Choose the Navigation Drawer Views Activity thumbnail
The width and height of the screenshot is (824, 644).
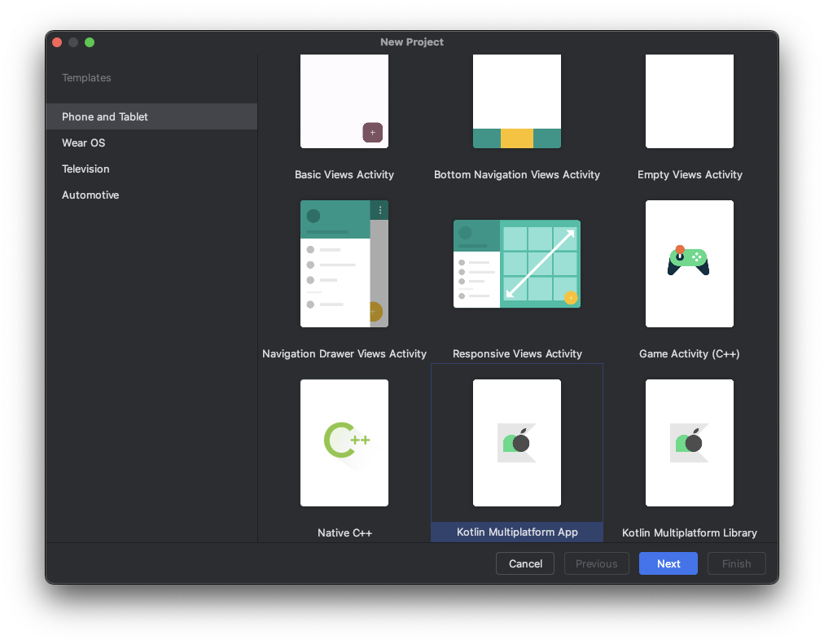[x=344, y=264]
